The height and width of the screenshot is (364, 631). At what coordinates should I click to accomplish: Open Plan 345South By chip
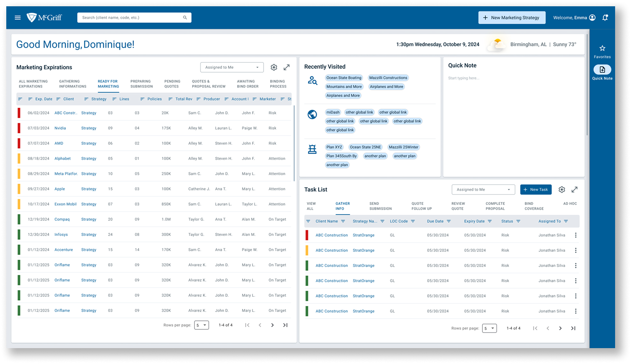(x=342, y=156)
